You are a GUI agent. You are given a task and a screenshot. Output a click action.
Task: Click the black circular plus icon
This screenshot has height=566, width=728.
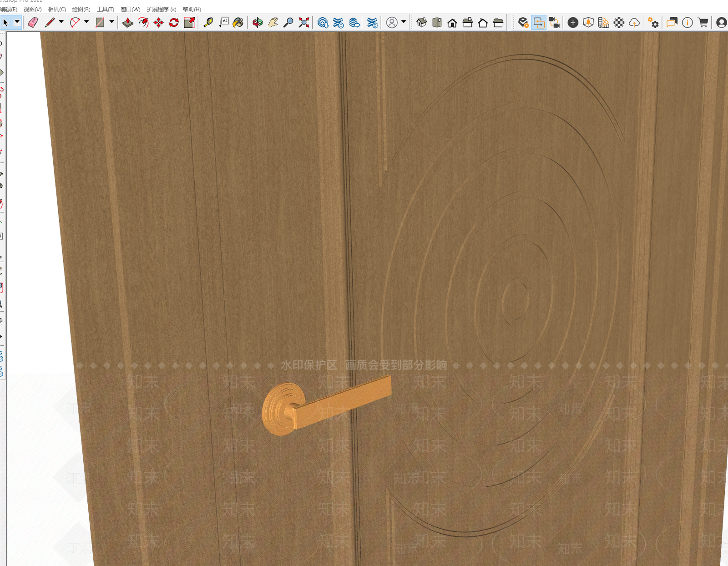[x=573, y=22]
